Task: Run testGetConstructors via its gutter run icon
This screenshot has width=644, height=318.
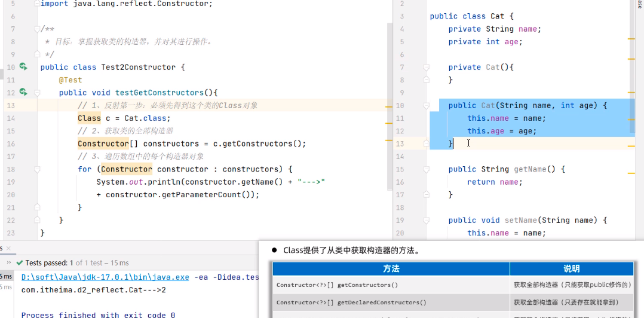Action: 23,92
